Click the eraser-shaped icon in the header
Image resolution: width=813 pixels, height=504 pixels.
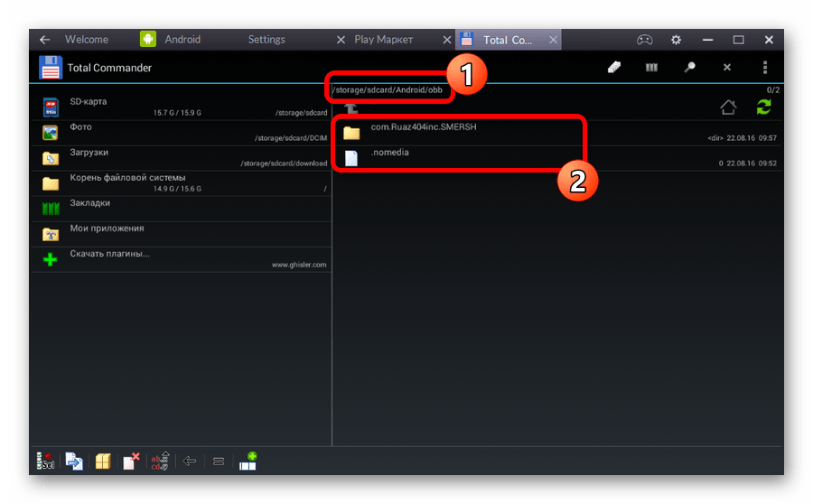(x=614, y=67)
